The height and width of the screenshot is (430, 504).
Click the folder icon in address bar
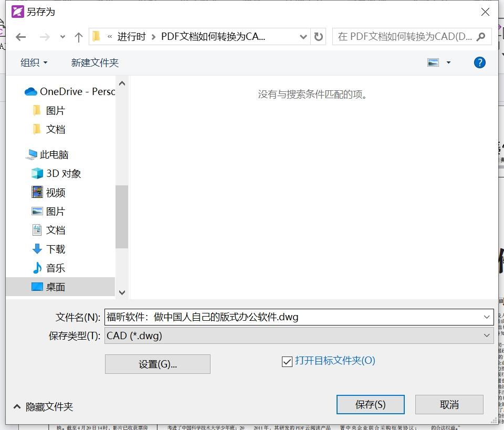click(x=96, y=37)
